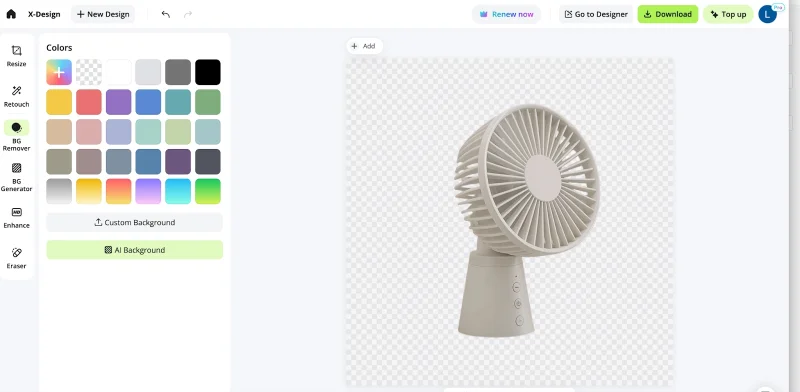Click the undo arrow
Image resolution: width=800 pixels, height=392 pixels.
coord(166,14)
